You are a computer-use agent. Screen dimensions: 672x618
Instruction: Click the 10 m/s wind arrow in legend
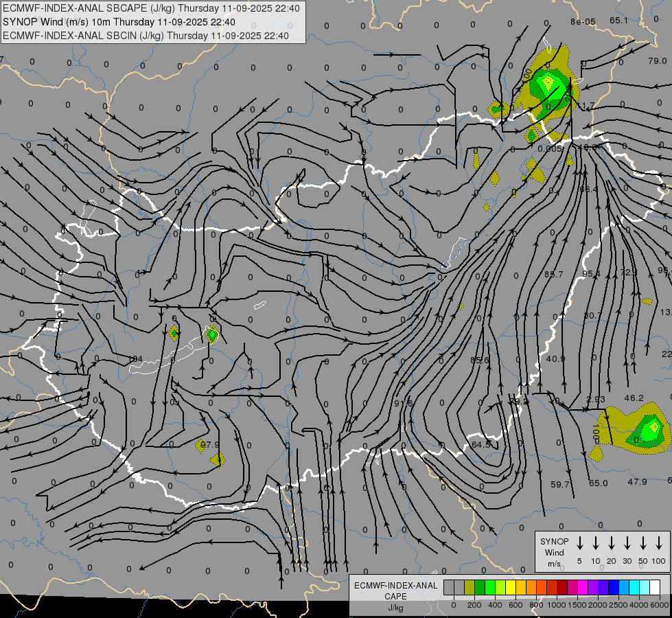click(x=596, y=543)
